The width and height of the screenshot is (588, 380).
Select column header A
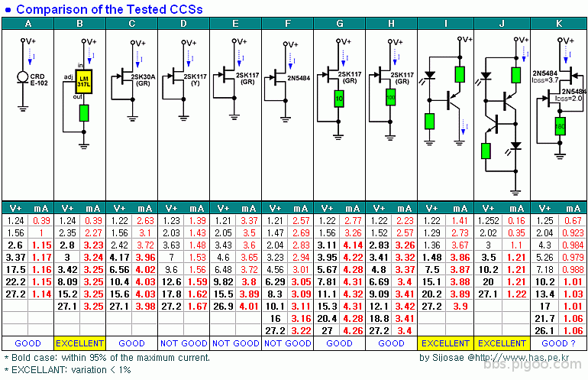pos(27,24)
